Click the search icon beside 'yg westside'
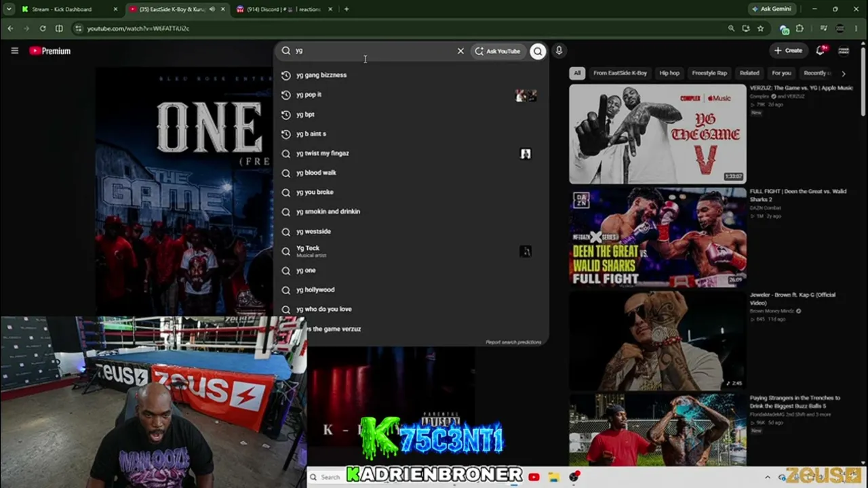This screenshot has width=868, height=488. click(x=286, y=231)
